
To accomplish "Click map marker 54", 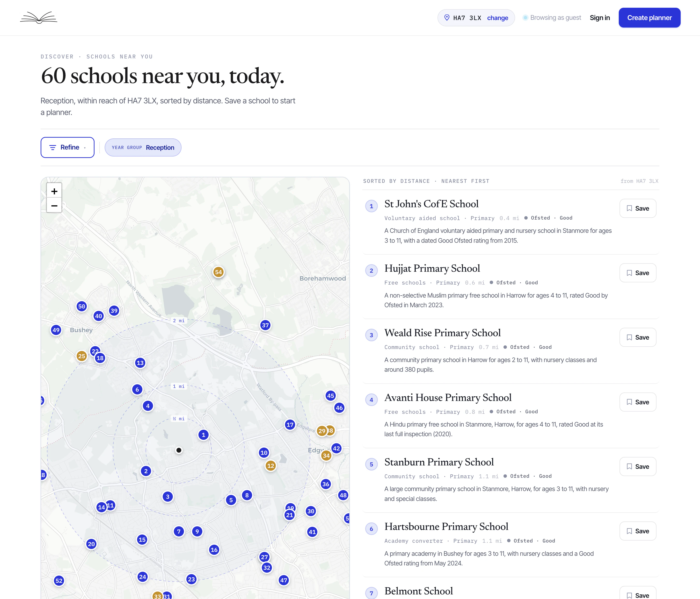I will pyautogui.click(x=219, y=272).
